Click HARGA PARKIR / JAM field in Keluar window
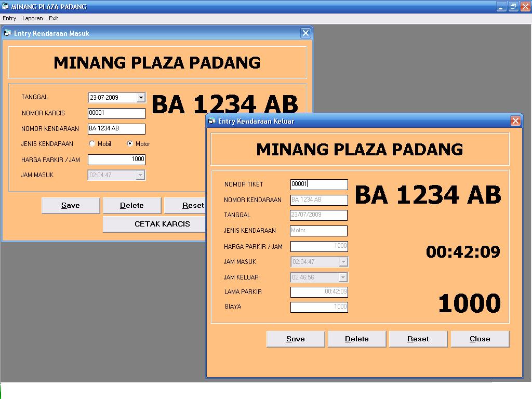 (319, 246)
